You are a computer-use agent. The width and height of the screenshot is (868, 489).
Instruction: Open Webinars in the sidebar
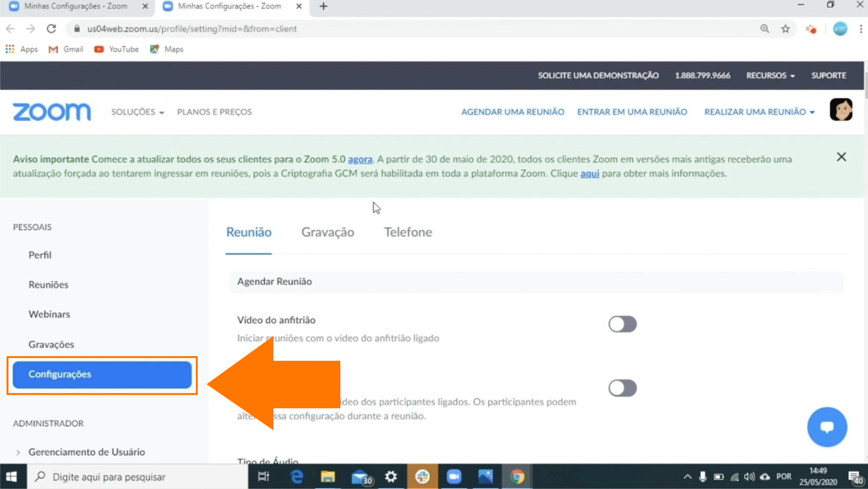coord(50,314)
